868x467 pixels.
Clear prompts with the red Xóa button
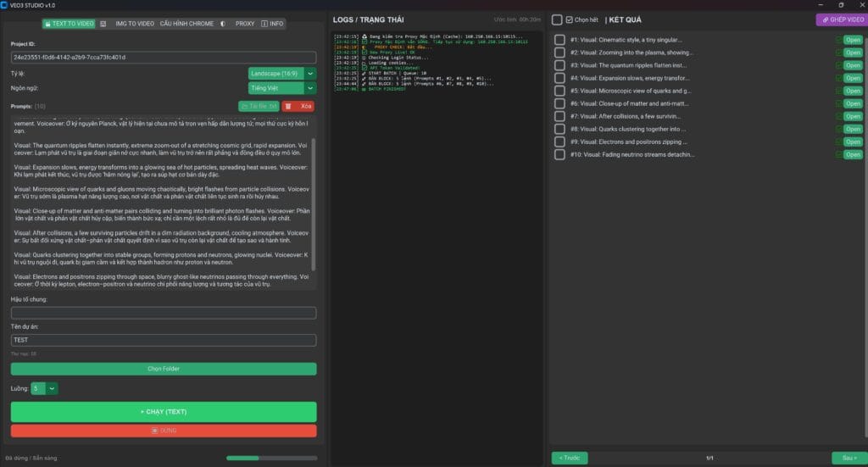[x=298, y=106]
